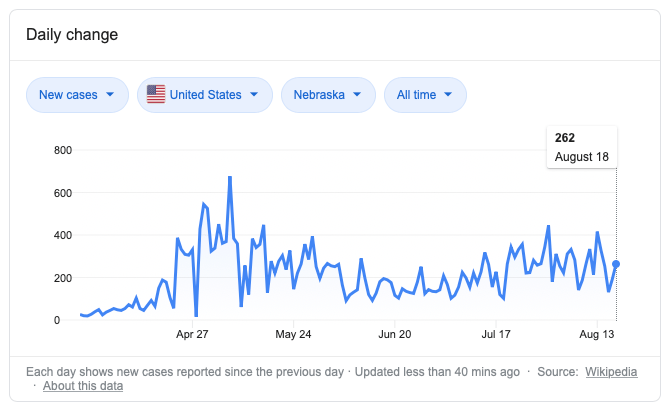Click the Jul 17 x-axis label
The image size is (668, 410).
point(497,334)
